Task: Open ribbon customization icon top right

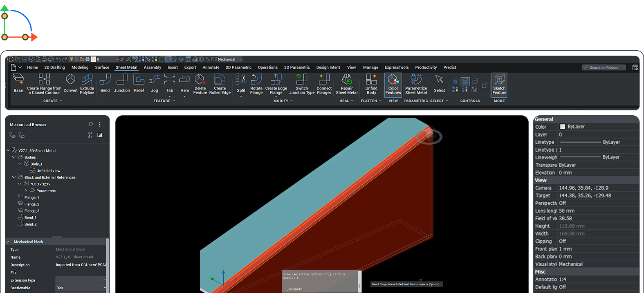Action: point(635,67)
